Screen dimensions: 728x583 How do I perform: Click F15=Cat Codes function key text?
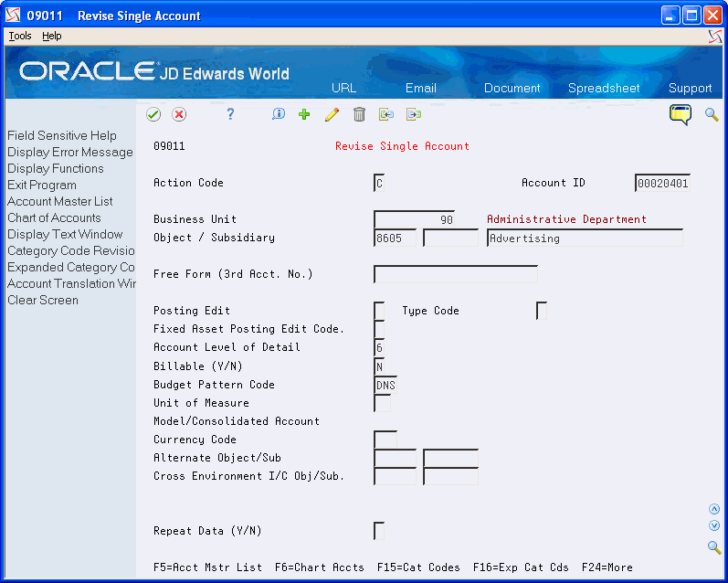(418, 567)
